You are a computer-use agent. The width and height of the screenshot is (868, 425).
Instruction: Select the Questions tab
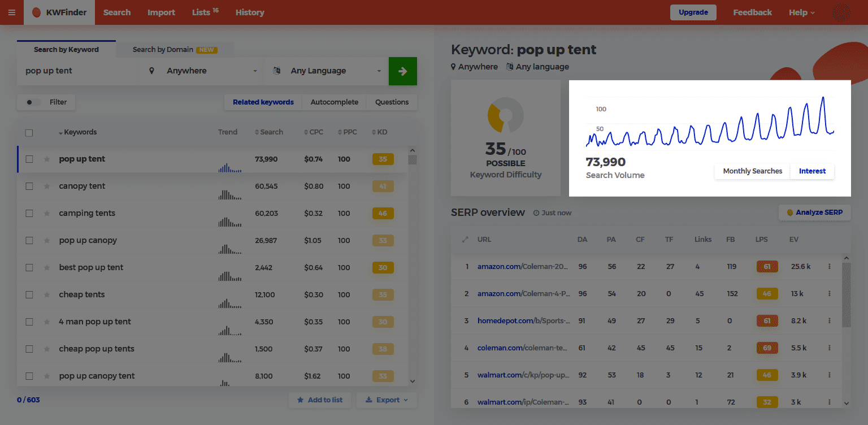[x=392, y=102]
